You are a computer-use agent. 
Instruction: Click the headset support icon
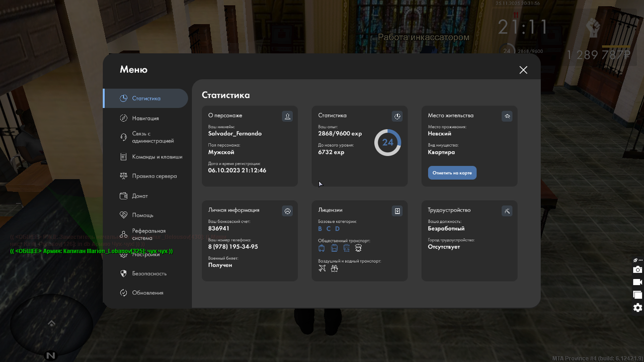pyautogui.click(x=123, y=137)
